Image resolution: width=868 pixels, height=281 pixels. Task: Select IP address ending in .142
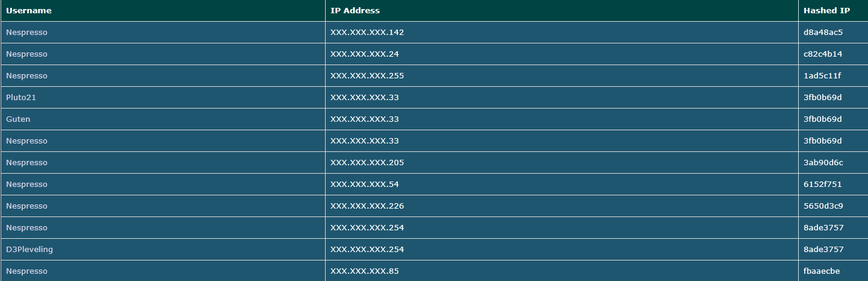tap(367, 33)
